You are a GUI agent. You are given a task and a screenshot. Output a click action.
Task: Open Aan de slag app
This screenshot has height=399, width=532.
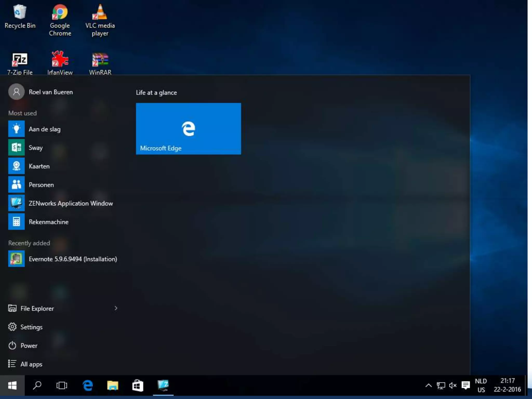coord(64,129)
